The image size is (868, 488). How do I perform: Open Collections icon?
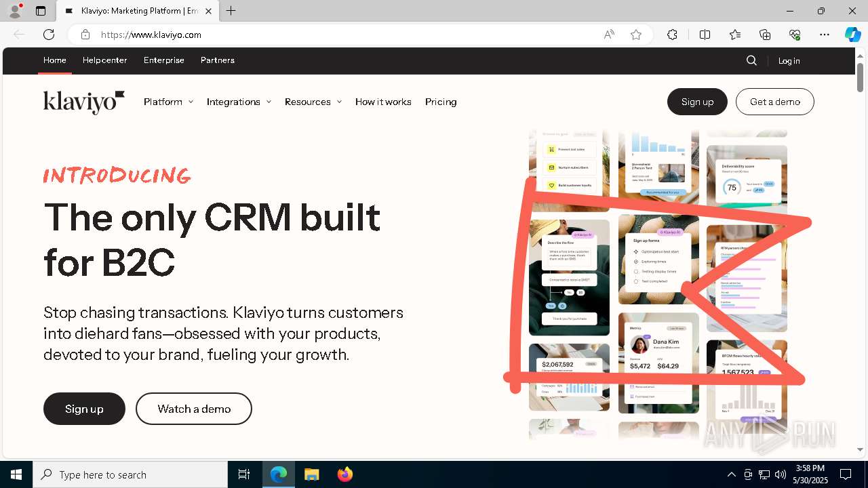pyautogui.click(x=765, y=35)
